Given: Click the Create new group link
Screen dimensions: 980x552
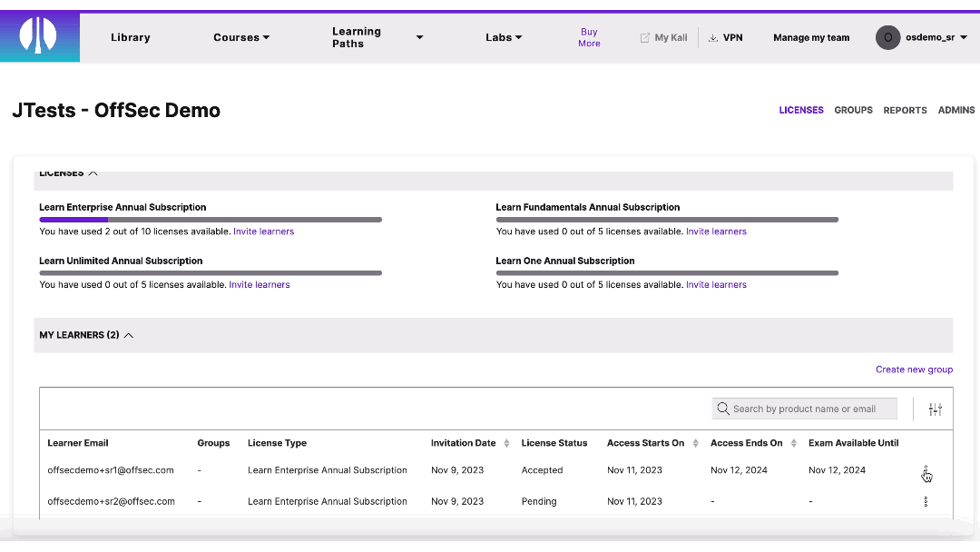Looking at the screenshot, I should click(x=914, y=370).
